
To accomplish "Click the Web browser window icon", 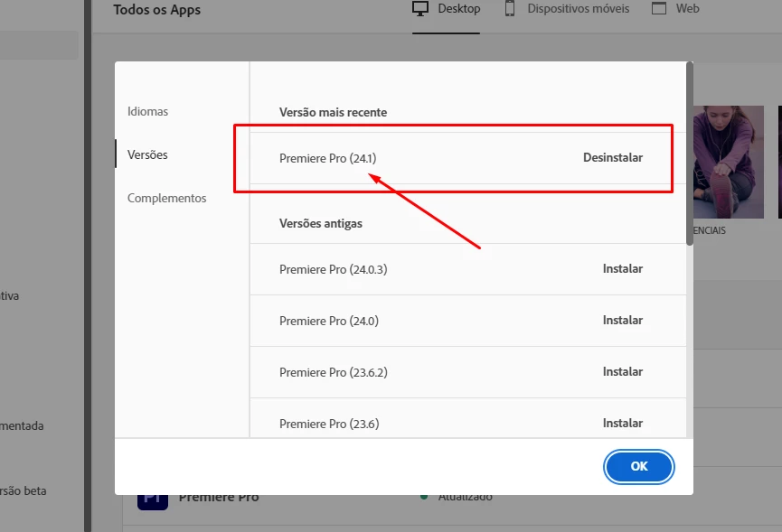I will click(x=659, y=8).
